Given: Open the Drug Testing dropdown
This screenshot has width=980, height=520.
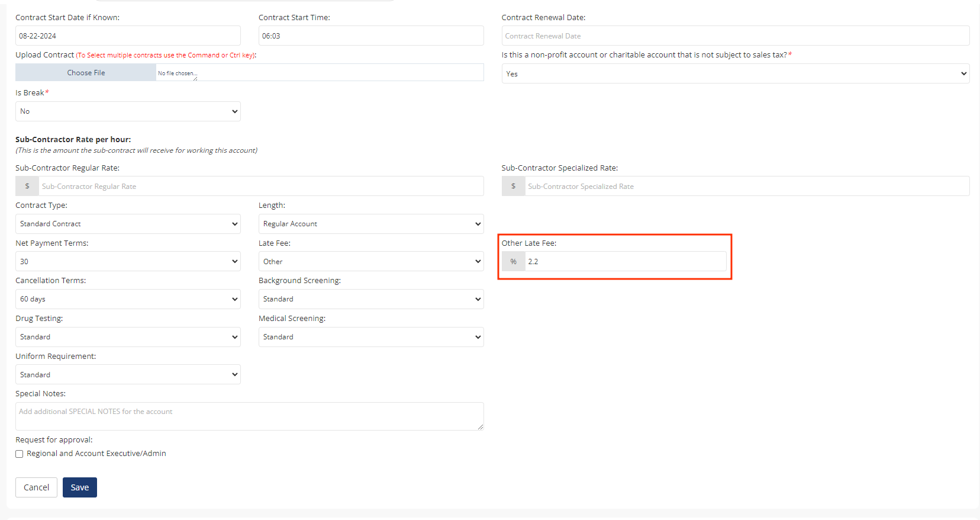Looking at the screenshot, I should (128, 337).
